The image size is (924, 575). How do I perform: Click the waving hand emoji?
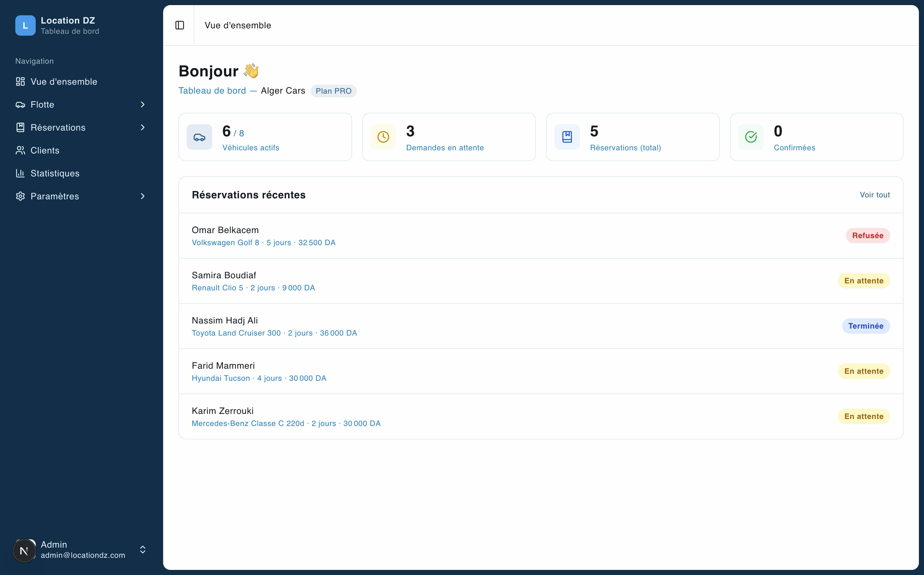[251, 71]
